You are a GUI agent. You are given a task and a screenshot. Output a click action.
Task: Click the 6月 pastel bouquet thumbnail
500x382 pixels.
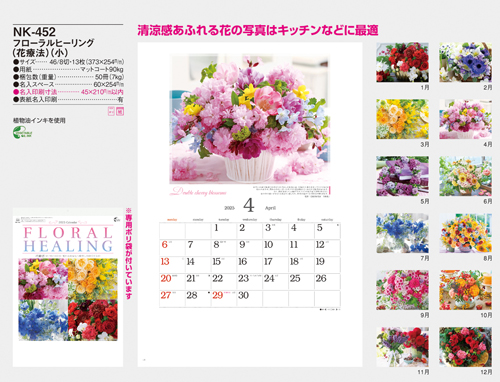465,176
